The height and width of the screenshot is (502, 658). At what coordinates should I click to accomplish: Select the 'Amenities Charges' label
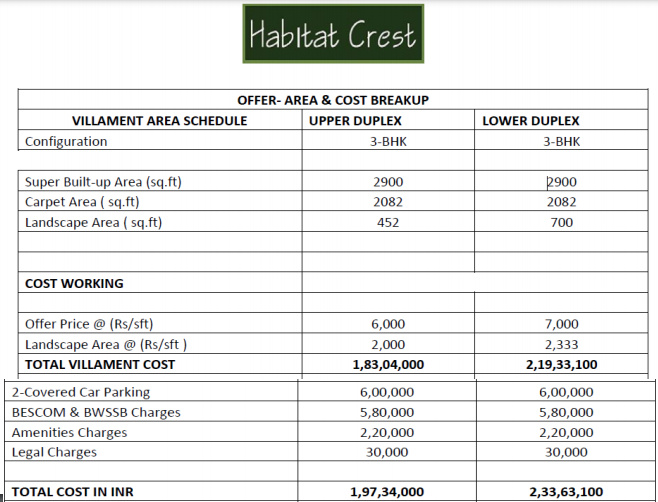(69, 433)
